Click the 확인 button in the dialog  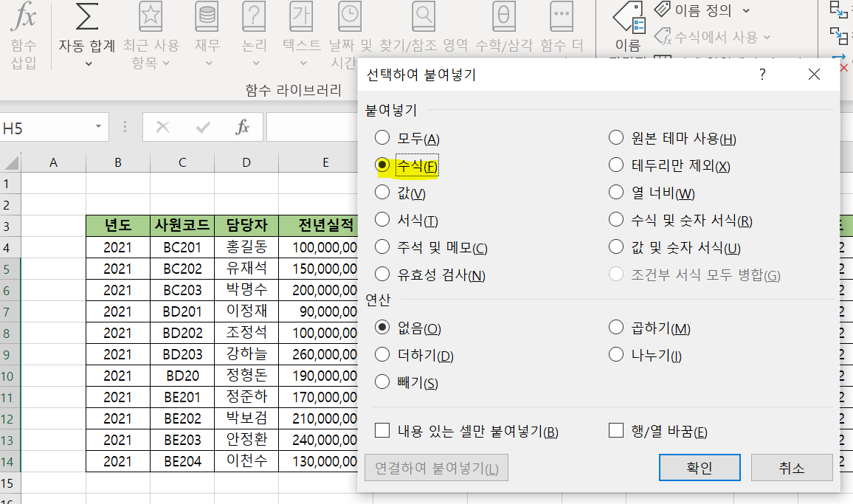pos(700,468)
